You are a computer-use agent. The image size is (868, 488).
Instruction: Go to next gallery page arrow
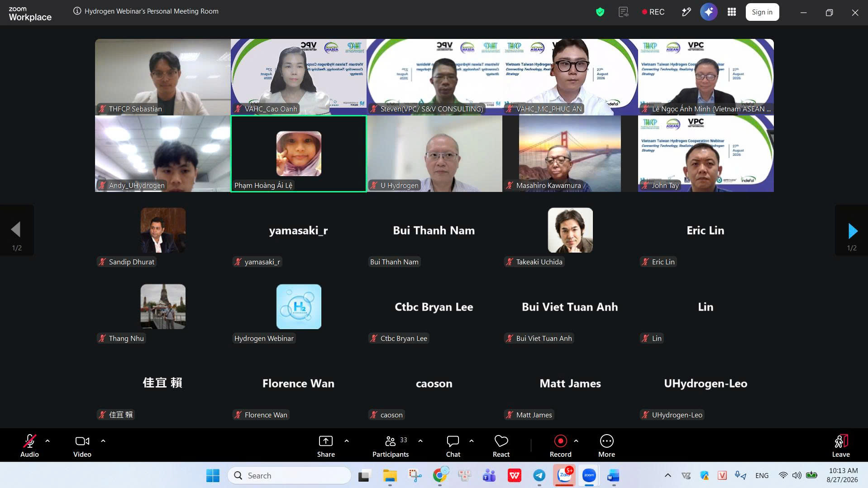[853, 231]
